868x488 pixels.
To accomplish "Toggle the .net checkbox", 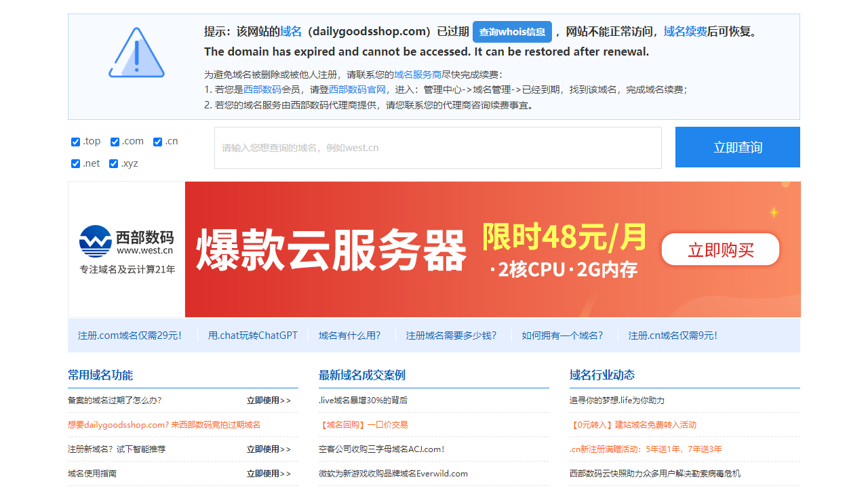I will [x=75, y=163].
